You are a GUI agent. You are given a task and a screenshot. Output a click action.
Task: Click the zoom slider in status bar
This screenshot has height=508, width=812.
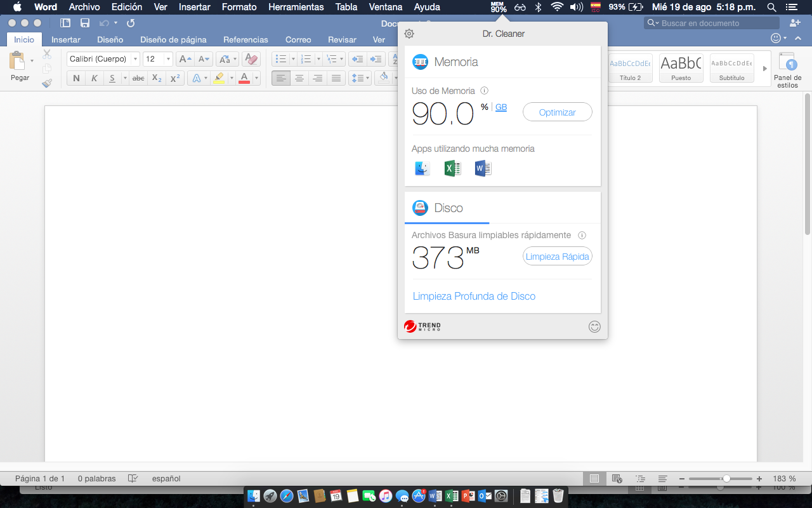pos(726,478)
